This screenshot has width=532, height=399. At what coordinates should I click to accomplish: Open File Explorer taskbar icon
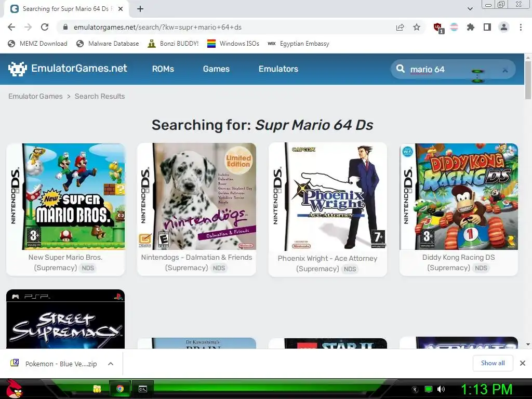[97, 389]
